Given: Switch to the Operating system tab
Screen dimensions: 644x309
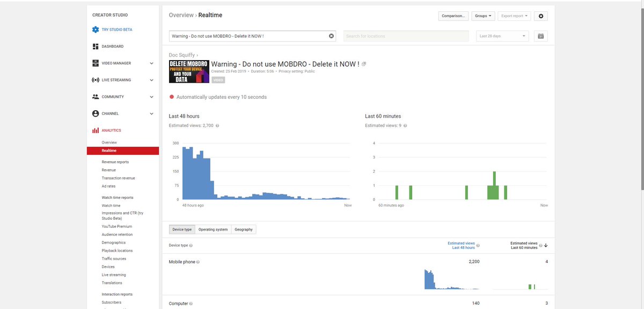Looking at the screenshot, I should pyautogui.click(x=213, y=229).
